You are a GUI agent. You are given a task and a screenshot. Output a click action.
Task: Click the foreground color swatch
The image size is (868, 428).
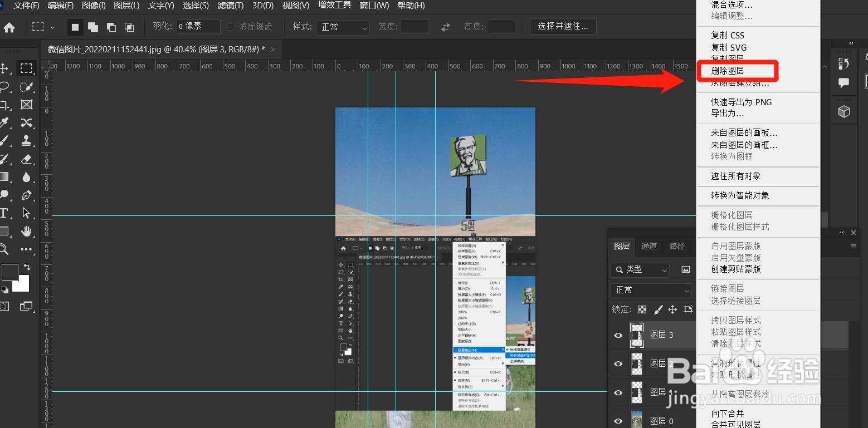(x=9, y=273)
